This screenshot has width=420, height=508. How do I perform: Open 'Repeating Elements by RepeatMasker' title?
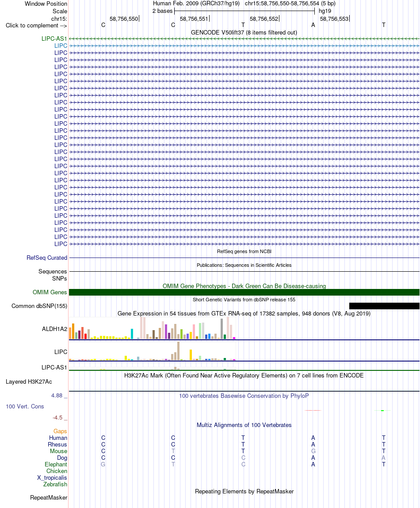click(x=244, y=492)
